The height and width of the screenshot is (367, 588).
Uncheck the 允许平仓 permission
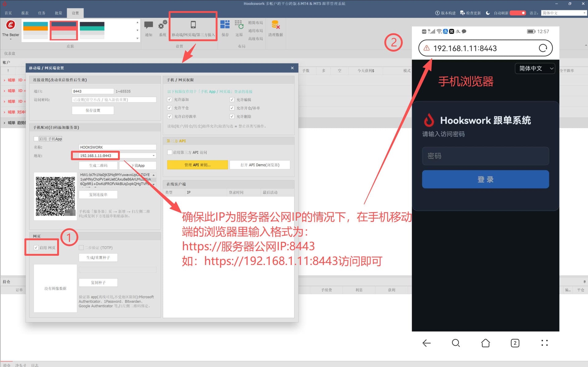(169, 108)
